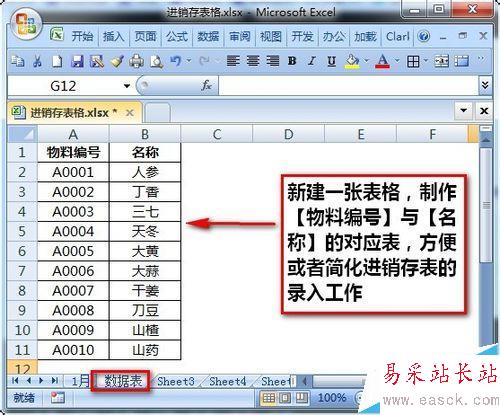The height and width of the screenshot is (415, 500).
Task: Open the 开发 ribbon tab
Action: [x=302, y=36]
